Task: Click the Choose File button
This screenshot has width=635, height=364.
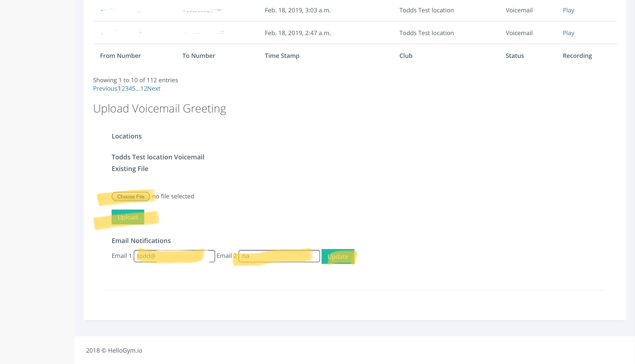Action: click(x=131, y=196)
